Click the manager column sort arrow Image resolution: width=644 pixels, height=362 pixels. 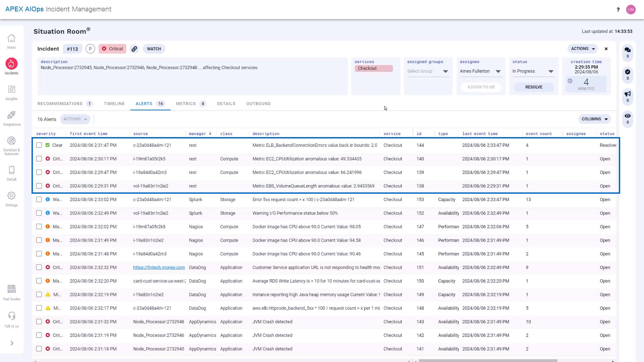pyautogui.click(x=210, y=133)
